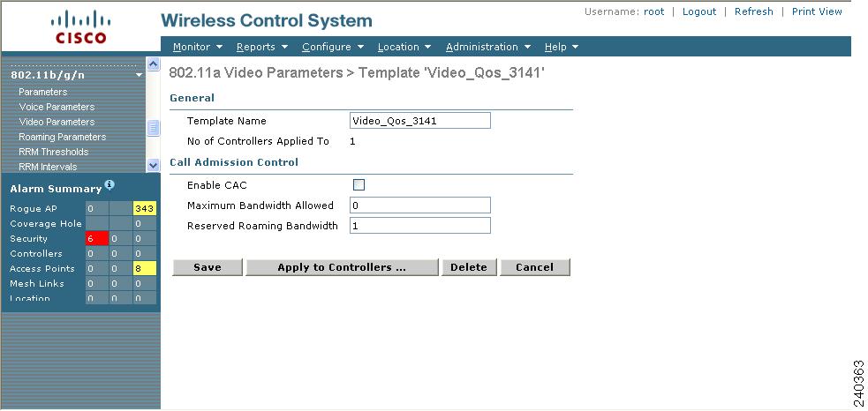The width and height of the screenshot is (868, 411).
Task: Click the root username link
Action: point(653,11)
